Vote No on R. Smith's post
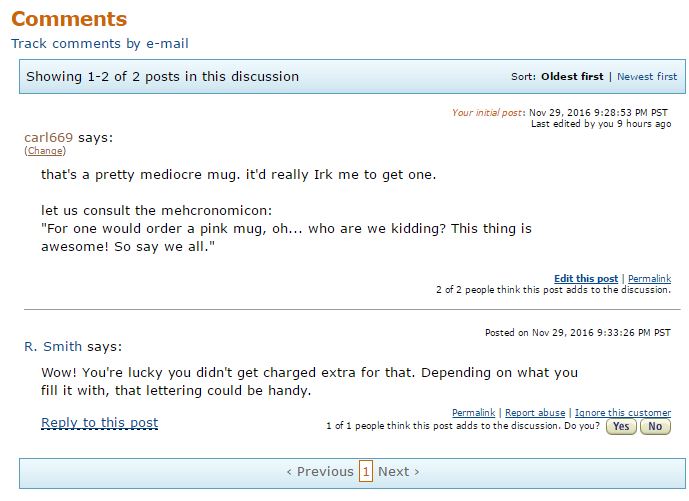This screenshot has width=689, height=501. (654, 426)
